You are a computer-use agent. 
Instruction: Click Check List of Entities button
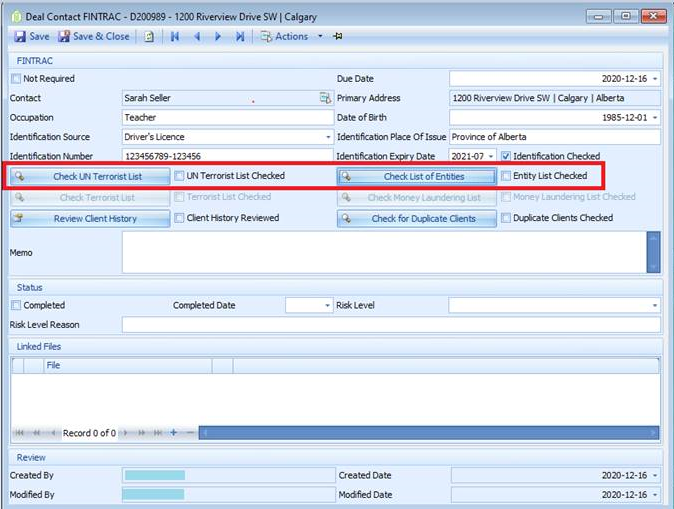(x=417, y=176)
